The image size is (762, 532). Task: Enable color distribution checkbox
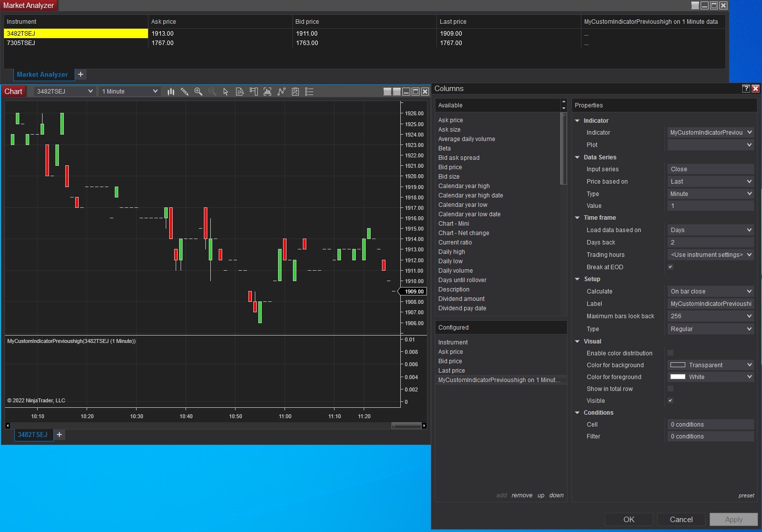(x=670, y=353)
